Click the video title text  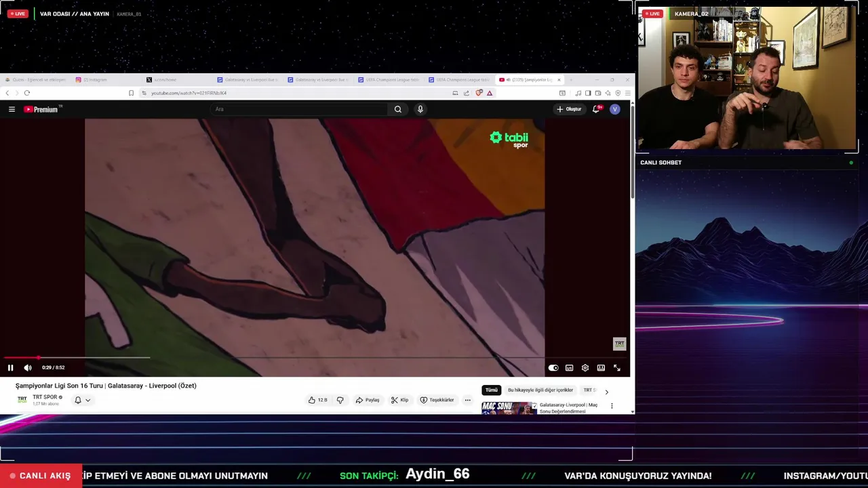(106, 386)
